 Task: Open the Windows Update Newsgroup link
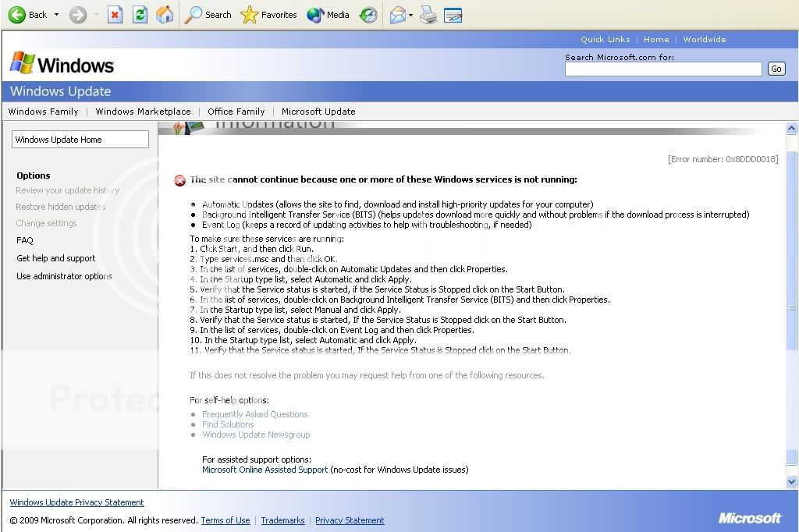click(256, 434)
